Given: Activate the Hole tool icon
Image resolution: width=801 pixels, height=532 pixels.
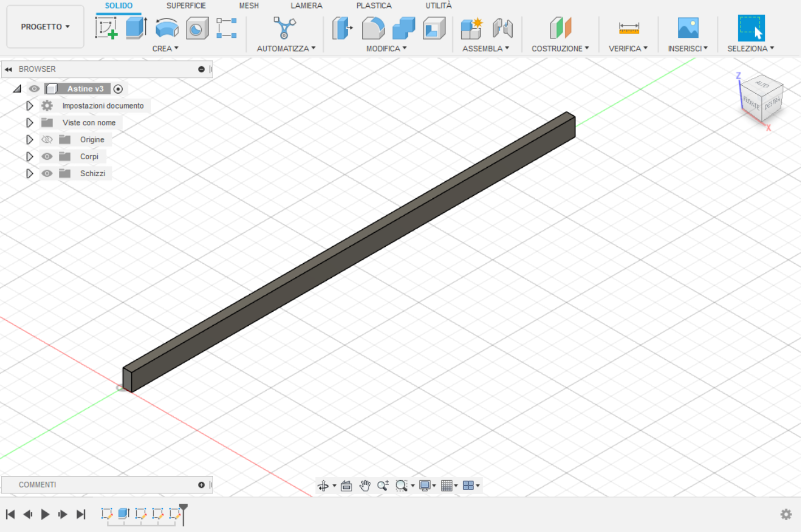Looking at the screenshot, I should coord(197,28).
